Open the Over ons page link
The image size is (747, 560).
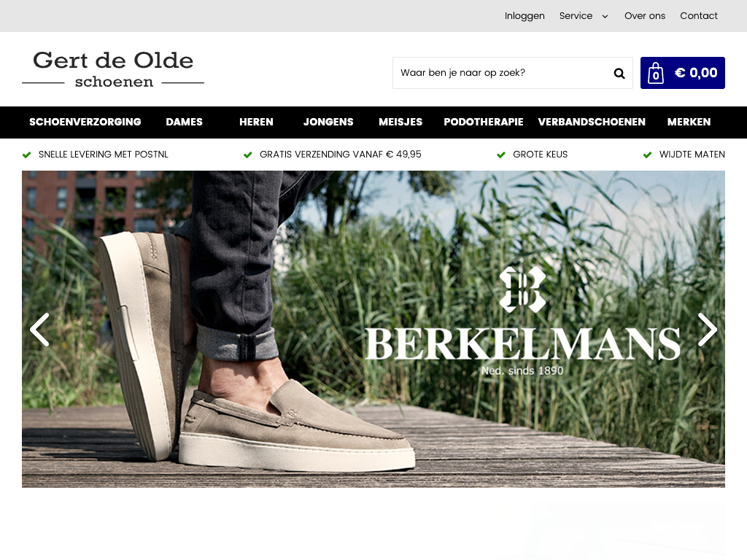click(x=645, y=16)
